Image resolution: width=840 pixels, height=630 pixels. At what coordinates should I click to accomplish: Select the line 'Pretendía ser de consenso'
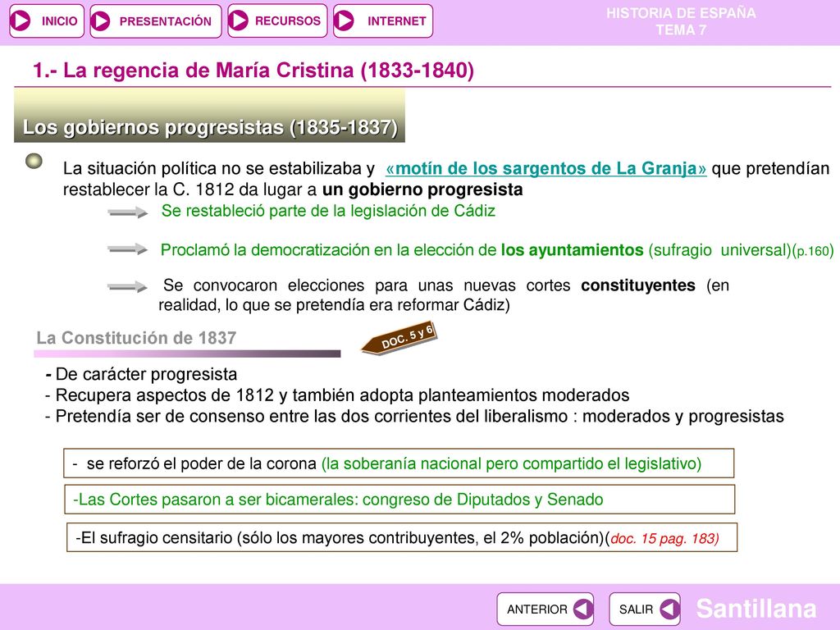point(414,416)
